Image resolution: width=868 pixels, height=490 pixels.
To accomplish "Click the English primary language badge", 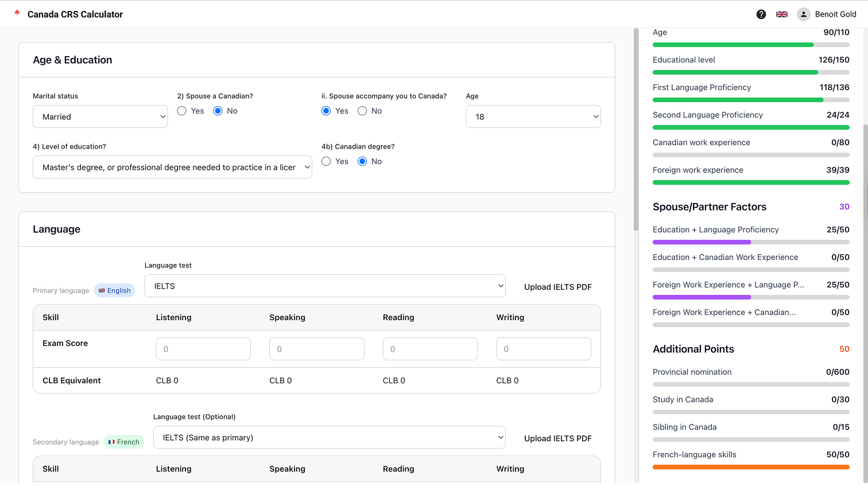I will point(114,290).
